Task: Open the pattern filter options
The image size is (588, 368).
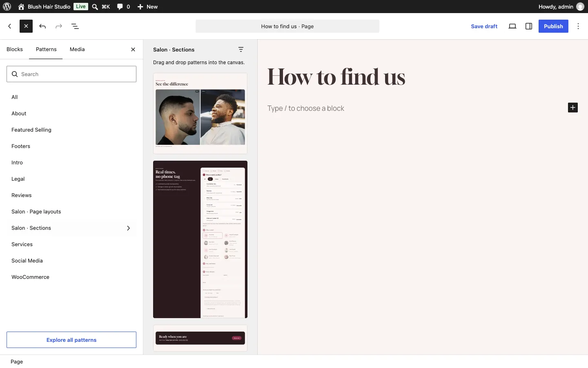Action: (241, 49)
